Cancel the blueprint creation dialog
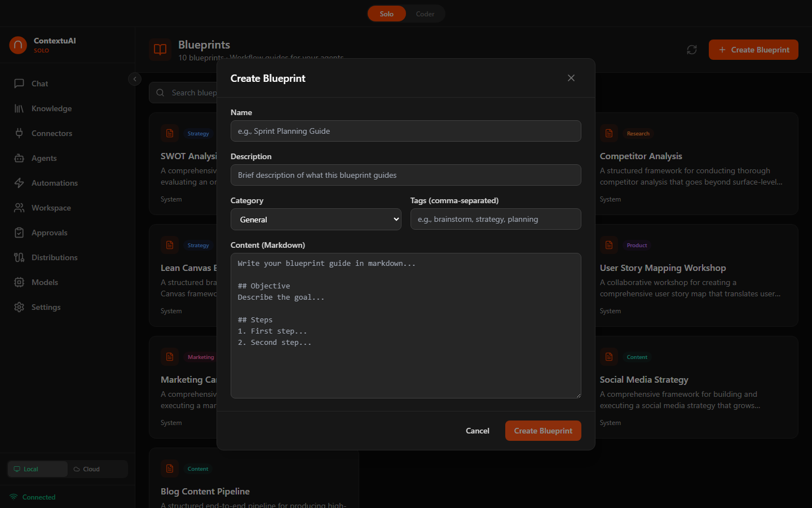The image size is (812, 508). (x=478, y=431)
